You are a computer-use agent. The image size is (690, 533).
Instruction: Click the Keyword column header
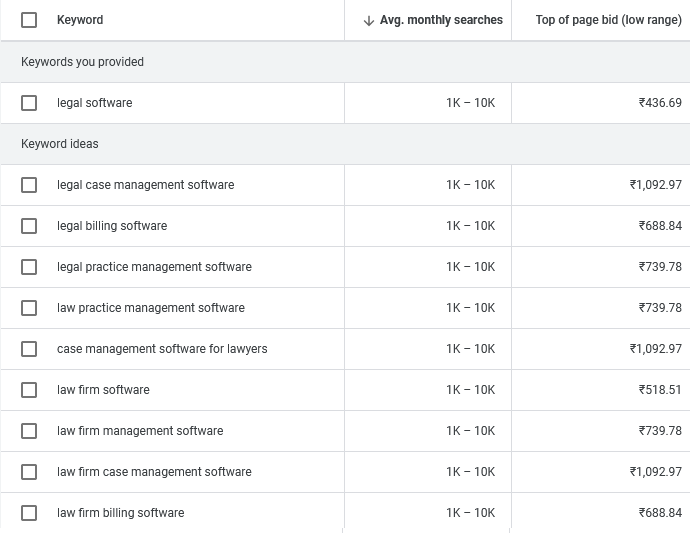[x=80, y=20]
